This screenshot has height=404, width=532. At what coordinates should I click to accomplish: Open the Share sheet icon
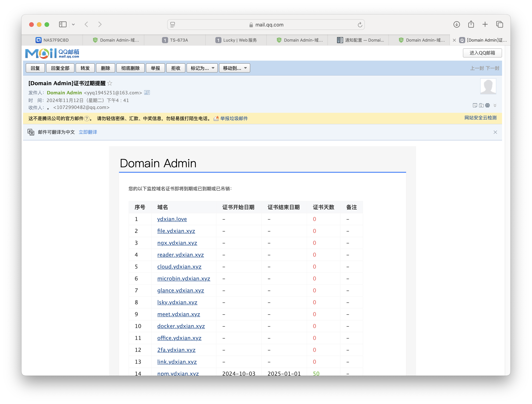point(471,24)
